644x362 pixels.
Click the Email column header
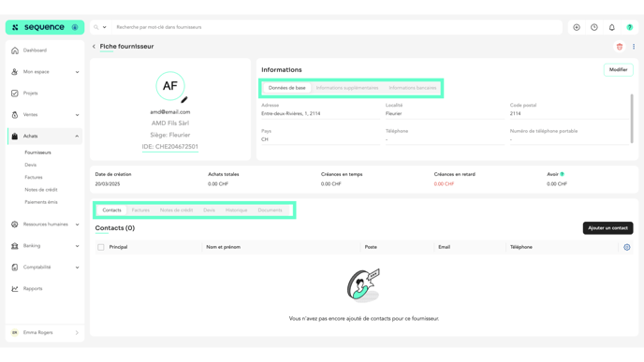click(444, 247)
